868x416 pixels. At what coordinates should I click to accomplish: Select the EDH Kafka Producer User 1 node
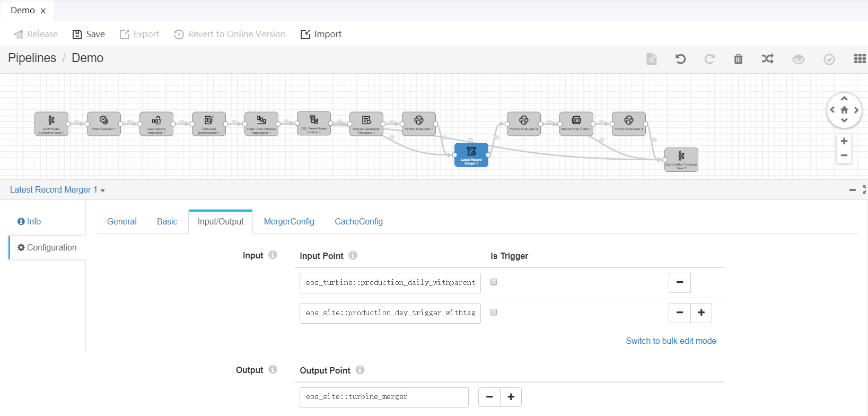coord(681,159)
